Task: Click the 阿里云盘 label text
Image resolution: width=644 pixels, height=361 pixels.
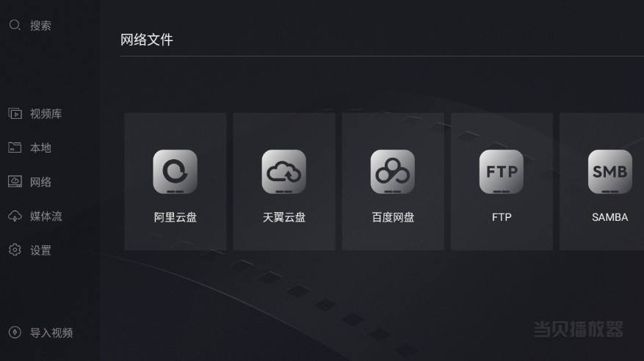Action: pyautogui.click(x=176, y=217)
